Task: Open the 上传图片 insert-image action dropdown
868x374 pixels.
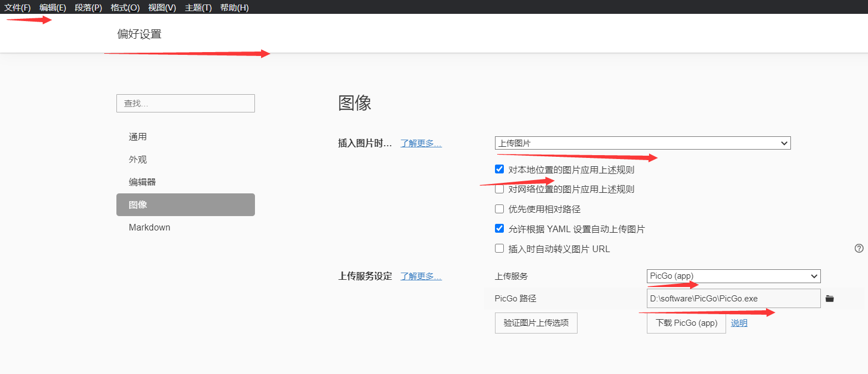Action: 642,143
